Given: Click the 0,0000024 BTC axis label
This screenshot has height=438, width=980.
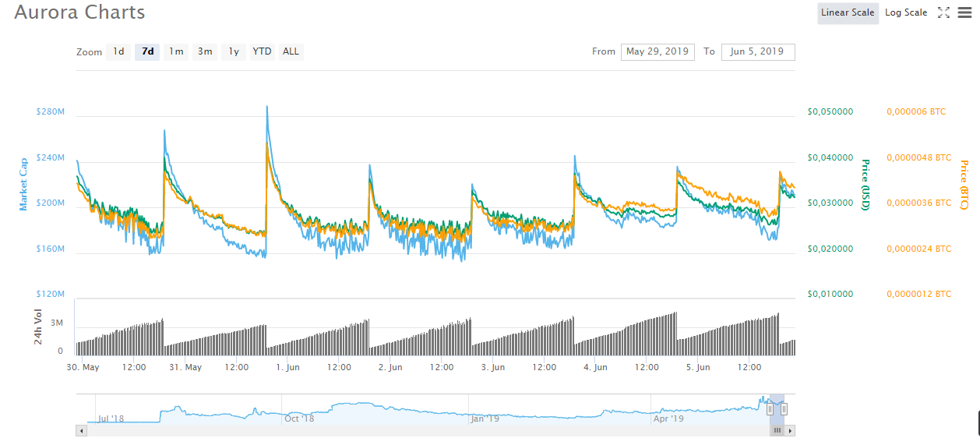Looking at the screenshot, I should (918, 249).
